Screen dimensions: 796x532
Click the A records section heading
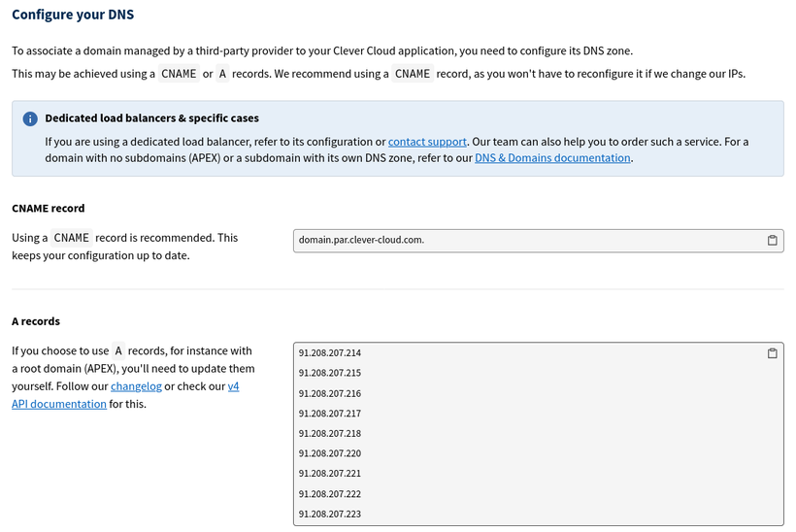pos(36,321)
